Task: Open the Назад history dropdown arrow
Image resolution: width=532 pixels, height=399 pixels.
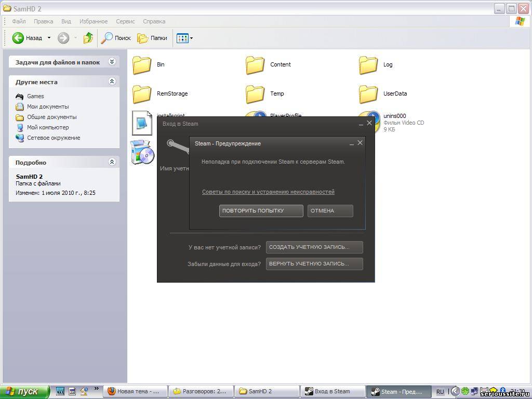Action: click(x=49, y=38)
